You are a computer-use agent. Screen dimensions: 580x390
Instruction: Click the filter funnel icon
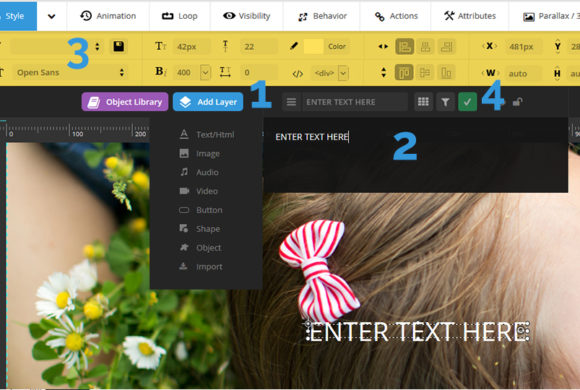click(x=445, y=102)
